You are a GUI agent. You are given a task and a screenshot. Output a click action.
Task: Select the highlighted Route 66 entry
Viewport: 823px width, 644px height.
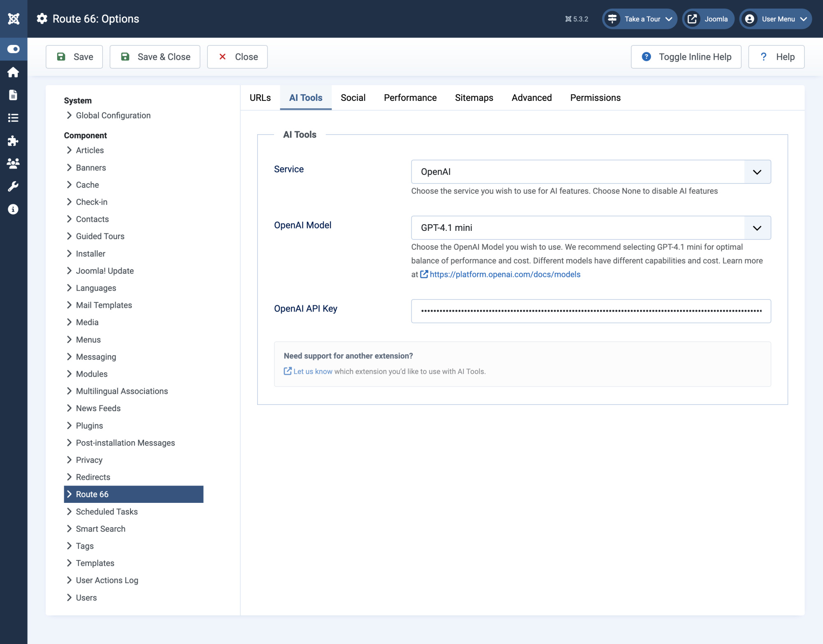click(133, 494)
